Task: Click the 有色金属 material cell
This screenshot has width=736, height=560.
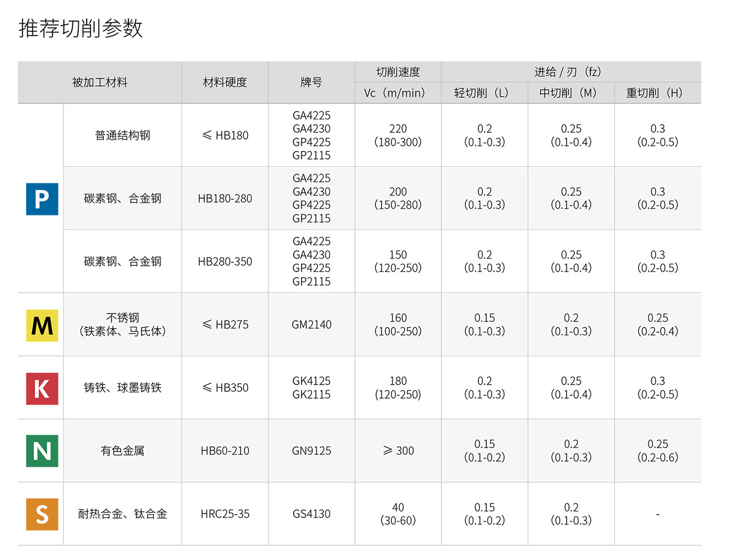Action: 122,451
